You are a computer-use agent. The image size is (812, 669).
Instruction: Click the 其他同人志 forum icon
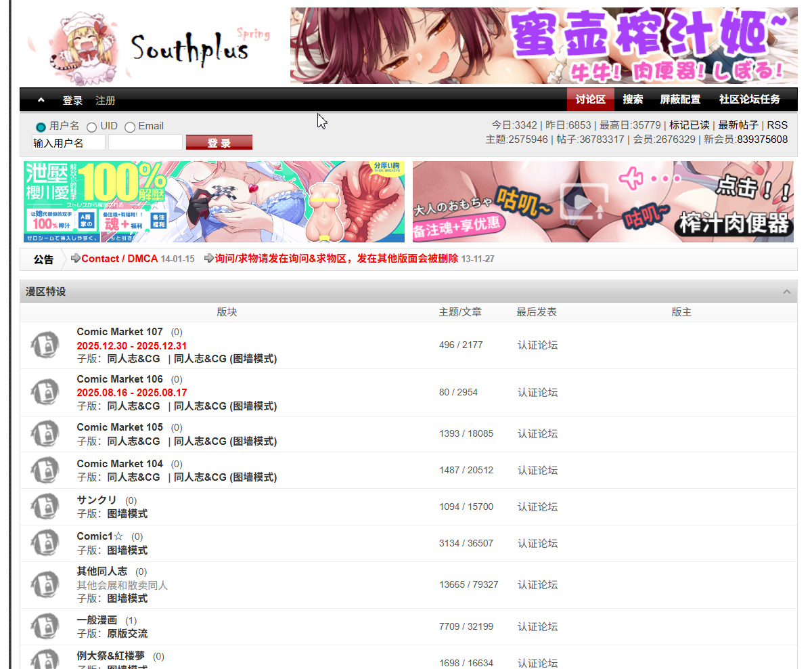[x=45, y=584]
